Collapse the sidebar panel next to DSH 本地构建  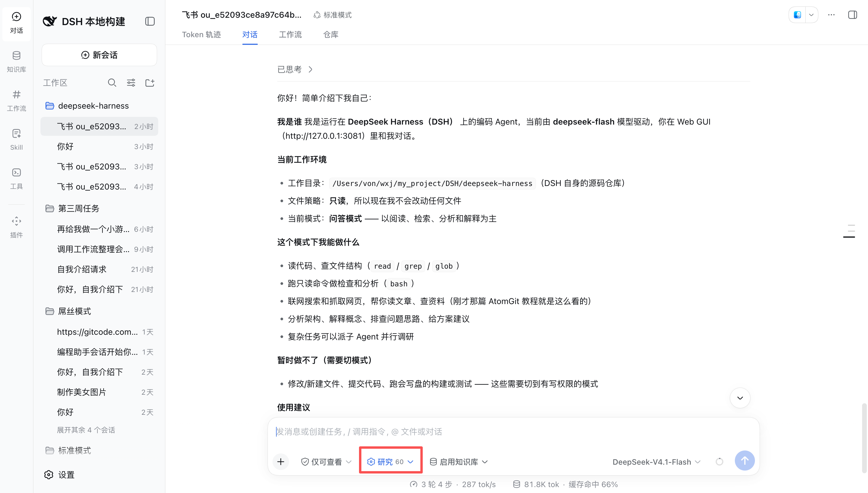(150, 21)
